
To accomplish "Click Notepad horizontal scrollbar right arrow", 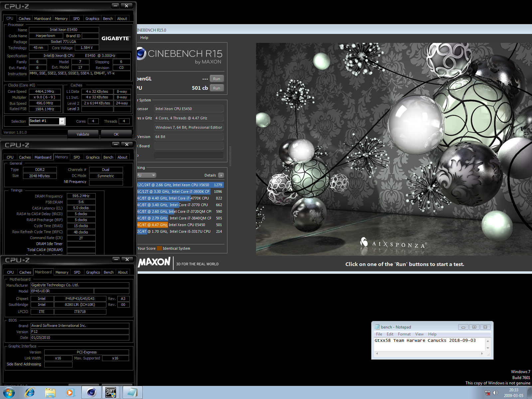I will 482,354.
